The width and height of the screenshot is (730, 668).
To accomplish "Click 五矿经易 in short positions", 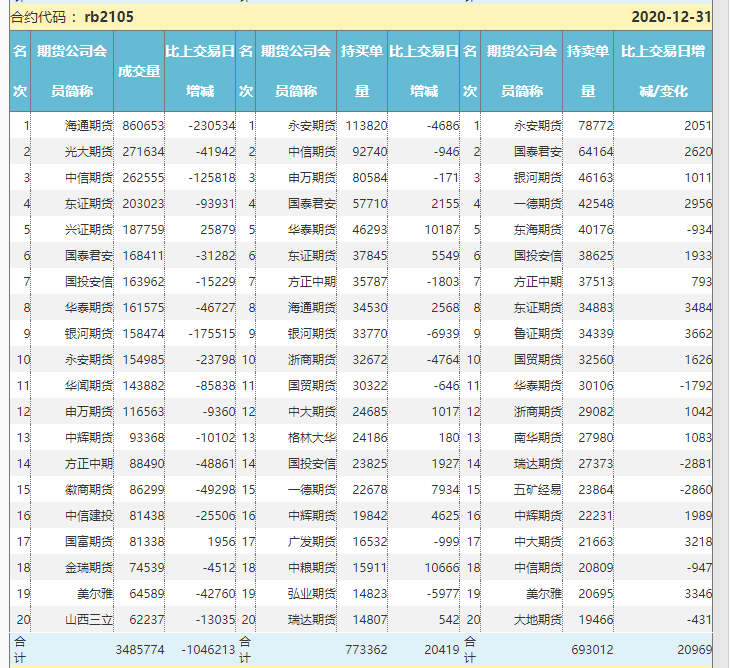I will click(538, 490).
